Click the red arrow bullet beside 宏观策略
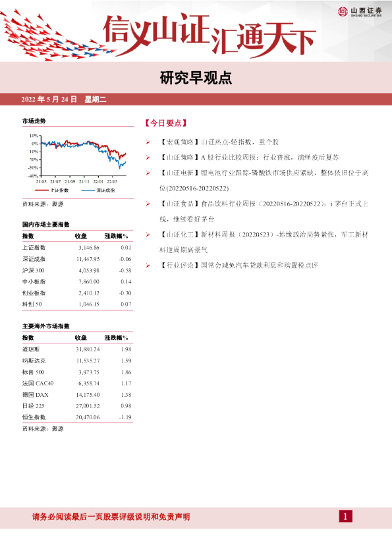This screenshot has width=392, height=555. (x=148, y=142)
